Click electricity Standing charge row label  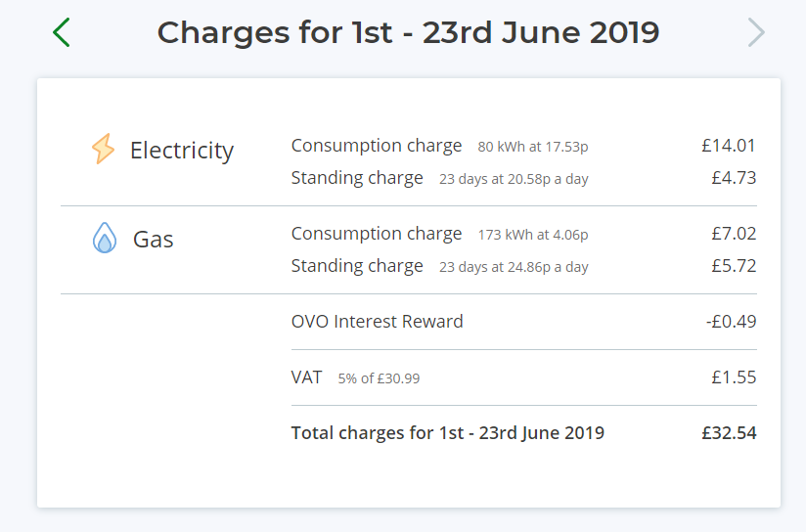click(357, 178)
